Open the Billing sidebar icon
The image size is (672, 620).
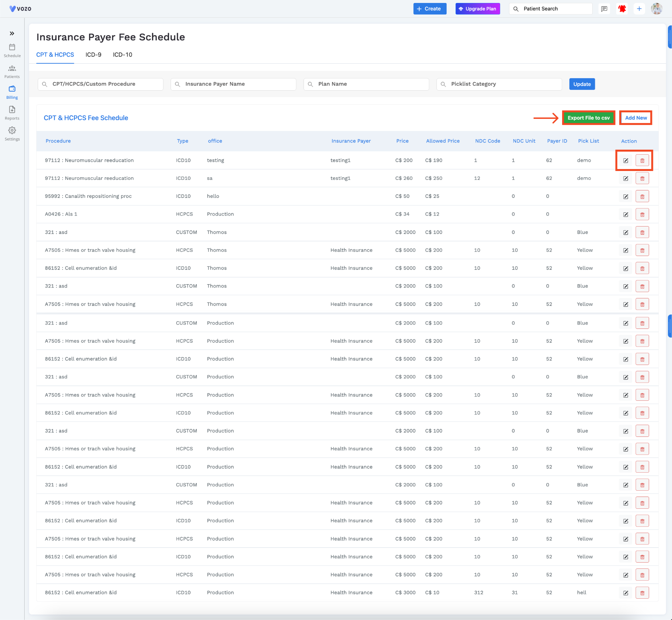12,92
